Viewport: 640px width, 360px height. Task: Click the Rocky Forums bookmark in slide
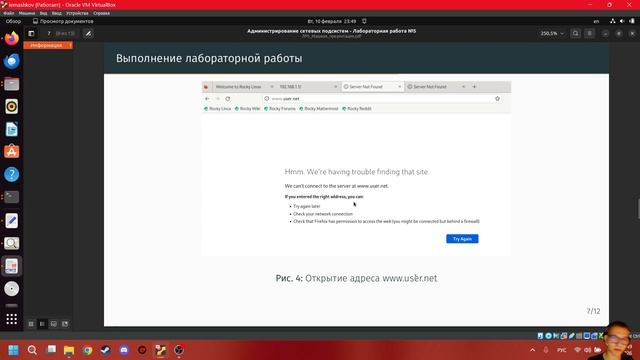(x=280, y=109)
